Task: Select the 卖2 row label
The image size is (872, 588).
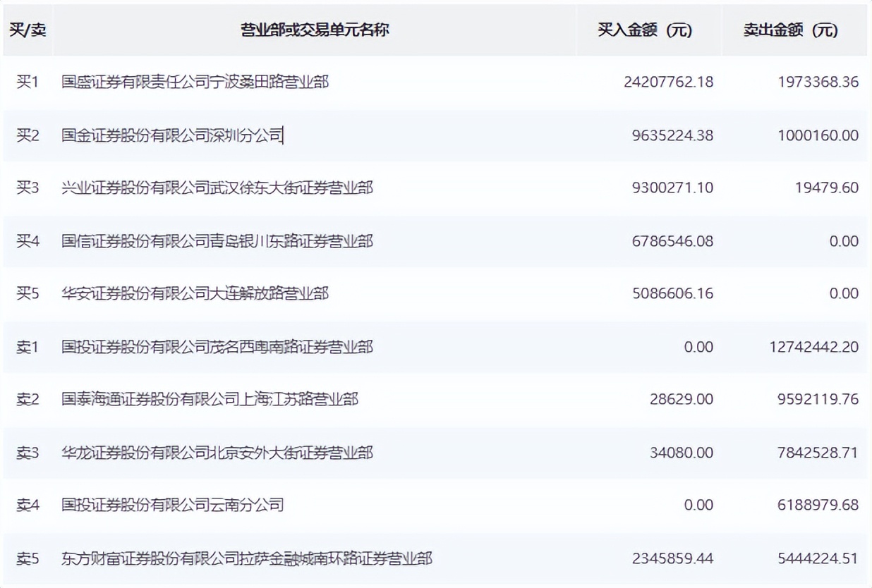Action: 28,399
